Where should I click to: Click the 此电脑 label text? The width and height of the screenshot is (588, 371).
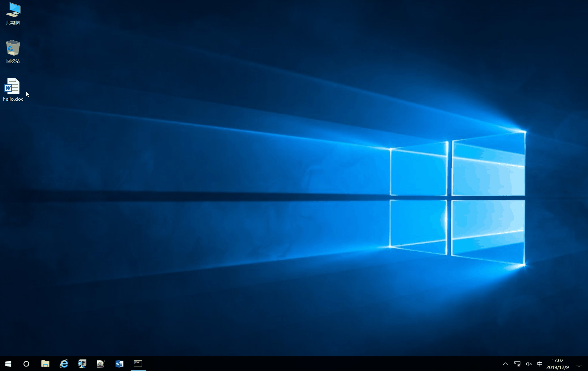pyautogui.click(x=13, y=23)
